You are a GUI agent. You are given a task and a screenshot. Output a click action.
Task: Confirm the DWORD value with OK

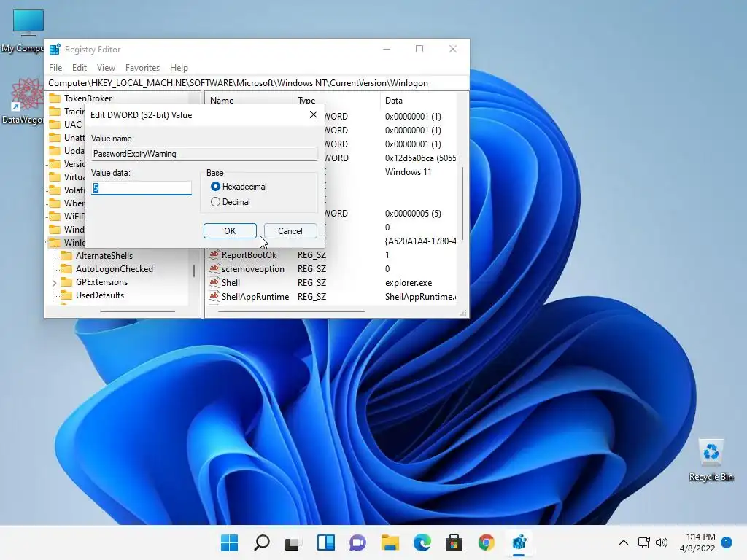230,231
